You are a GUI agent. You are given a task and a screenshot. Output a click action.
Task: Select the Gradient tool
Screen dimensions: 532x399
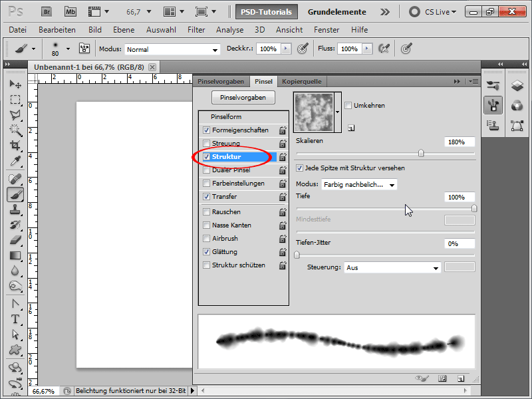tap(15, 255)
